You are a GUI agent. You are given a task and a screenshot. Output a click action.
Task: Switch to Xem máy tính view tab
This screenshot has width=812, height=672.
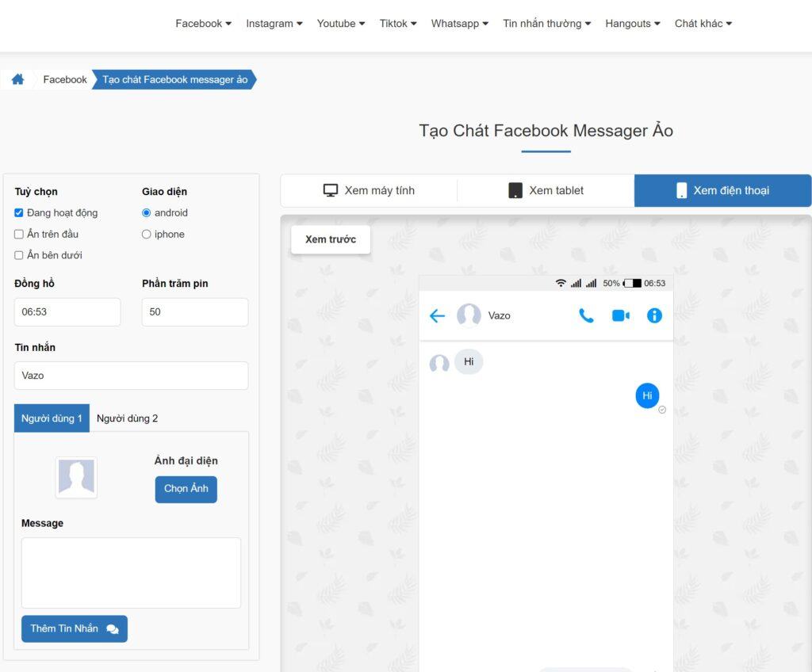(x=369, y=190)
